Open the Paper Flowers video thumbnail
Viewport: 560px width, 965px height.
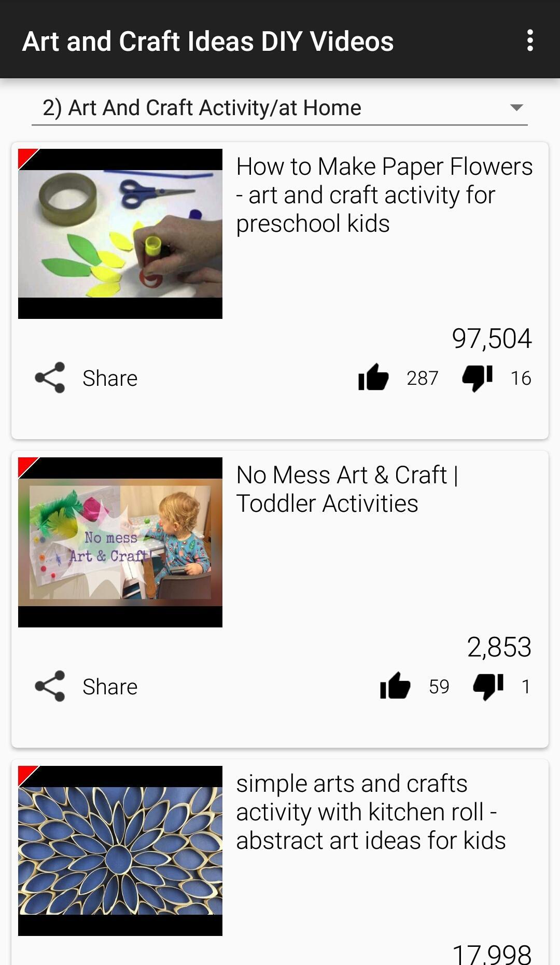(x=120, y=234)
